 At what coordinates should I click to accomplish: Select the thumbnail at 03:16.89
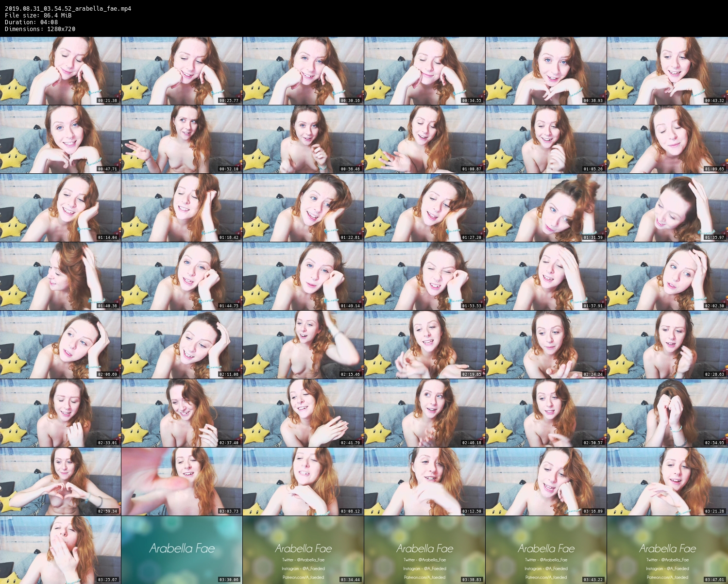[546, 482]
